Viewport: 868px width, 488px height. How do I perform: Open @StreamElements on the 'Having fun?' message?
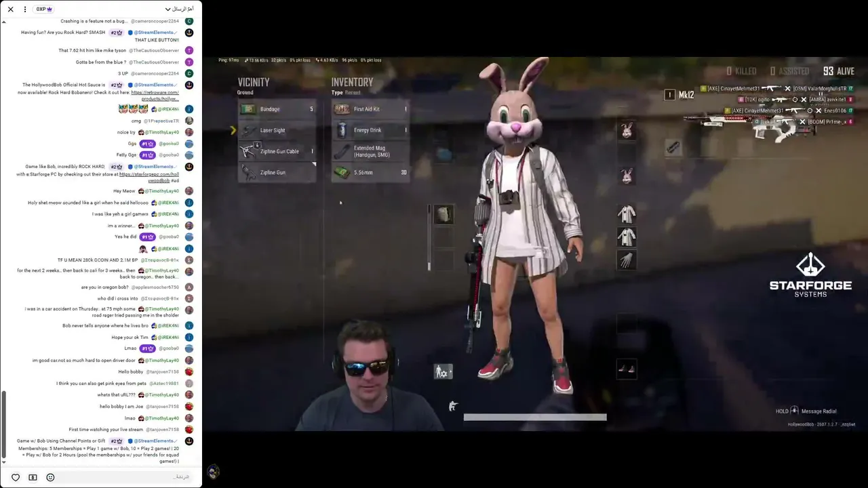coord(155,33)
